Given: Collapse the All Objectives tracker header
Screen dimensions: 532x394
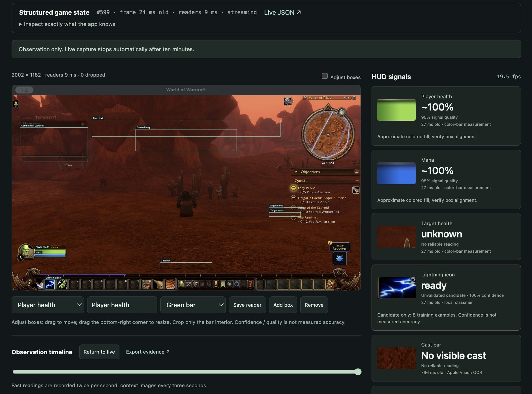Looking at the screenshot, I should 357,172.
